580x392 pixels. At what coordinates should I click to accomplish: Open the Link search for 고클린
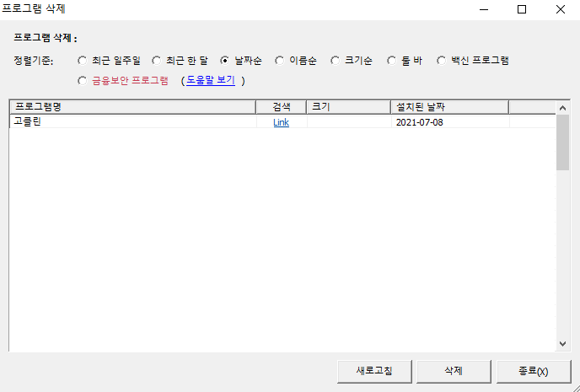click(281, 122)
